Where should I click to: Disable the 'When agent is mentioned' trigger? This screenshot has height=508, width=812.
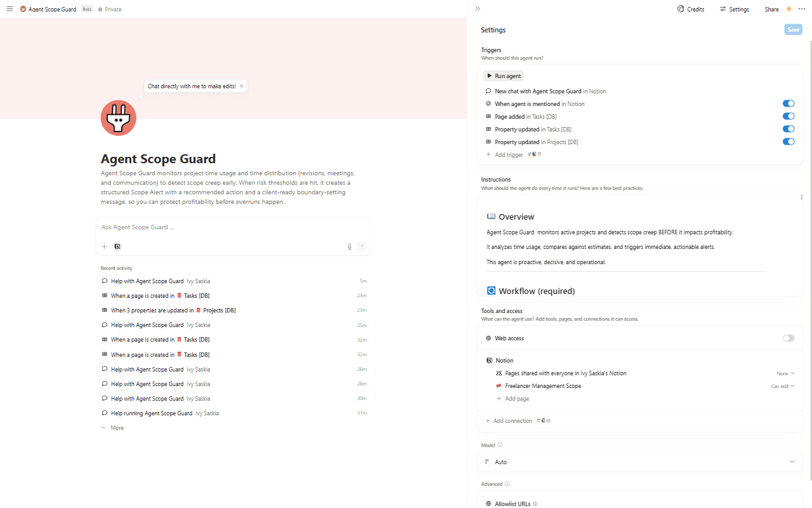788,104
